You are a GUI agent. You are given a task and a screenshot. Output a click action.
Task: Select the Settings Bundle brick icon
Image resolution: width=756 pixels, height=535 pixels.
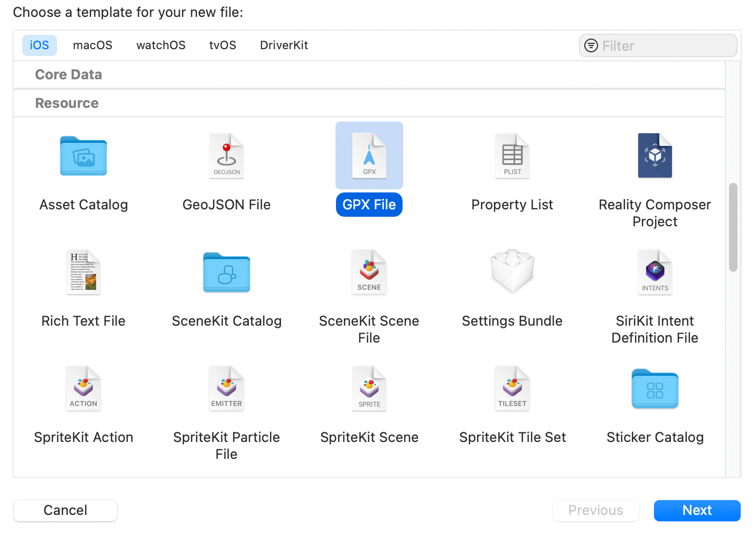coord(512,271)
